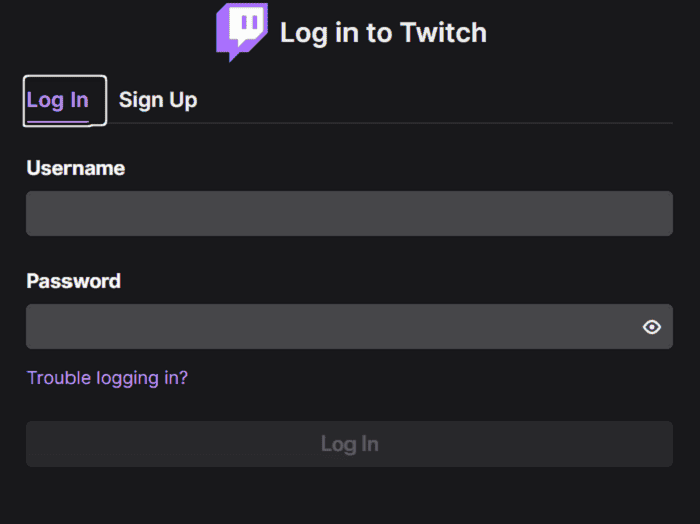Screen dimensions: 700x524
Task: Click the purple Twitch logo icon
Action: [242, 32]
